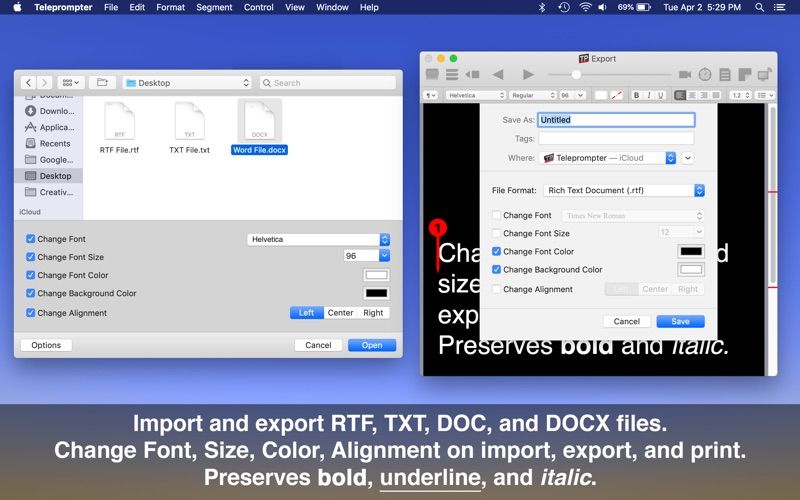Click the mirror/flip icon in Export toolbar
The width and height of the screenshot is (800, 500).
432,74
